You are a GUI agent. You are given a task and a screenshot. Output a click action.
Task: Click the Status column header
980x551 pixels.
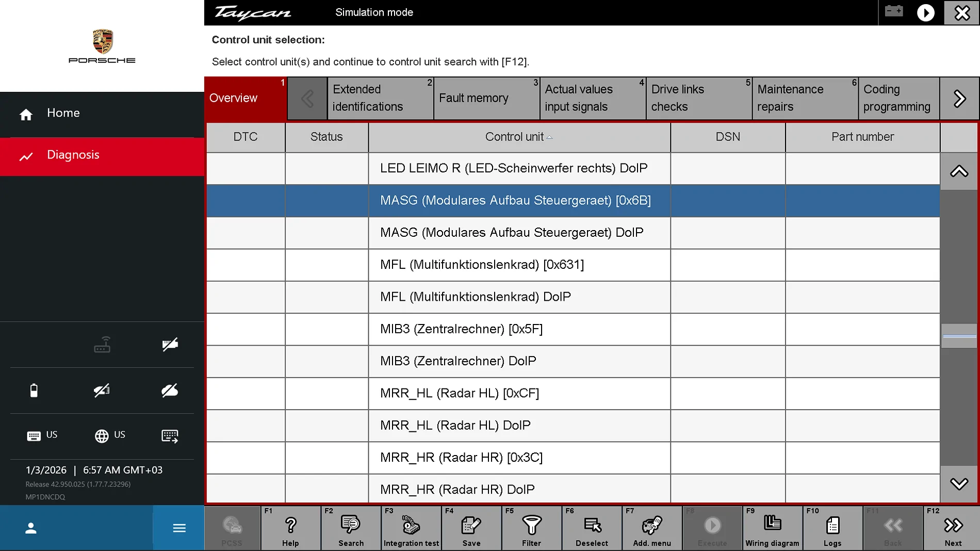326,137
